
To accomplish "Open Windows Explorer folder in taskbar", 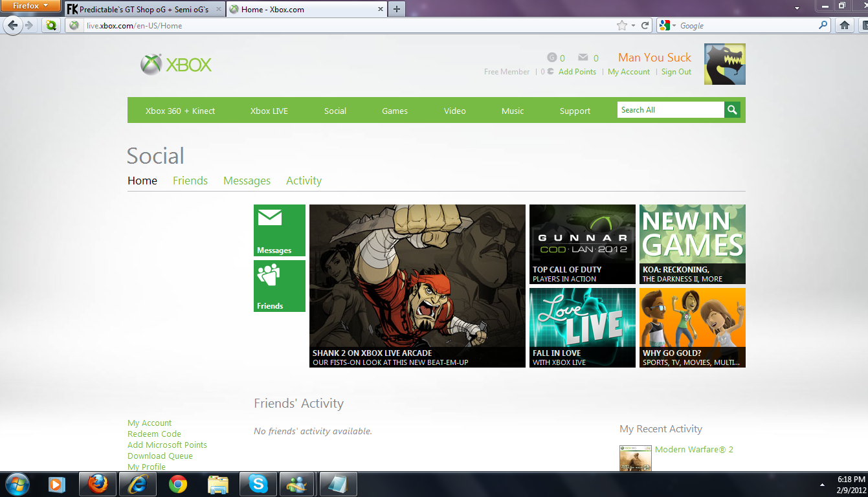I will pos(218,484).
